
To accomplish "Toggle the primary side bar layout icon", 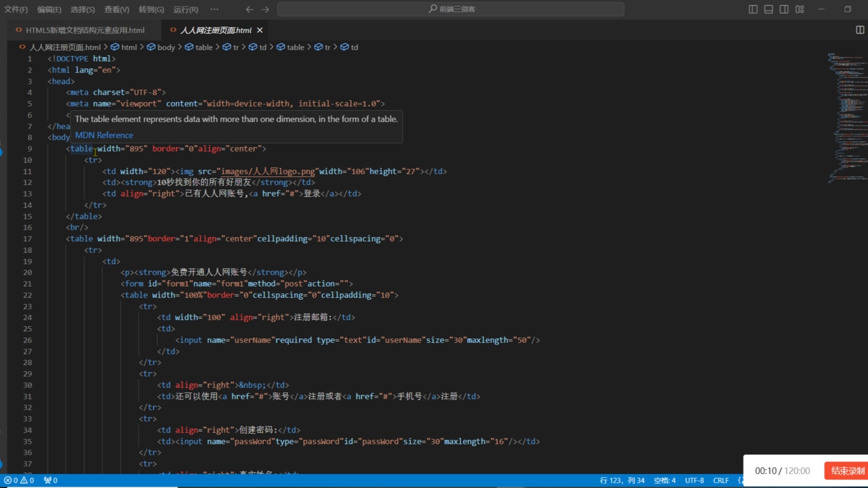I will coord(753,9).
